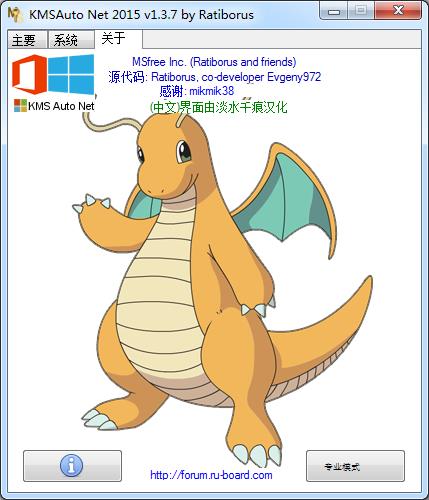Viewport: 429px width, 500px height.
Task: Click the MSfree Inc. credits line
Action: [214, 62]
